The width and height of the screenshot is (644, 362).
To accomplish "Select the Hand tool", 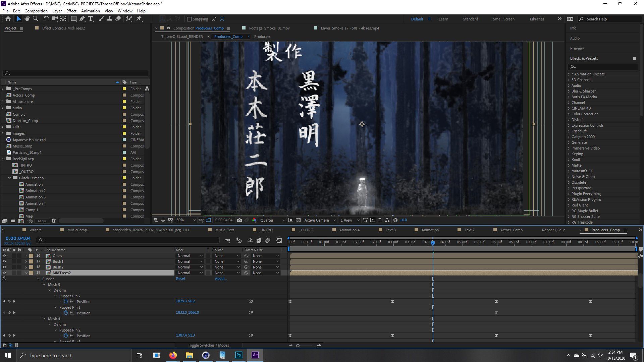I will tap(27, 19).
